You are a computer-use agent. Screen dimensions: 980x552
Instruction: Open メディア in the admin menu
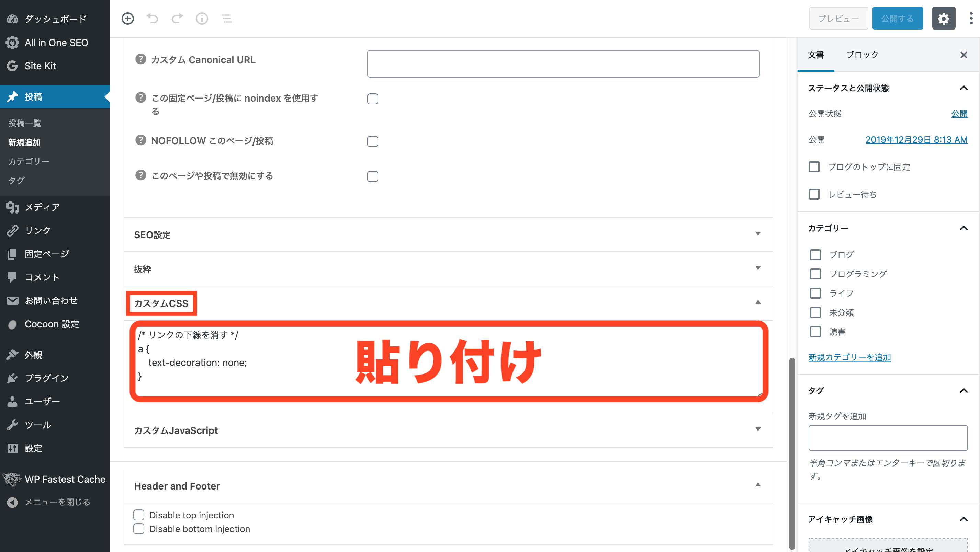[55, 207]
